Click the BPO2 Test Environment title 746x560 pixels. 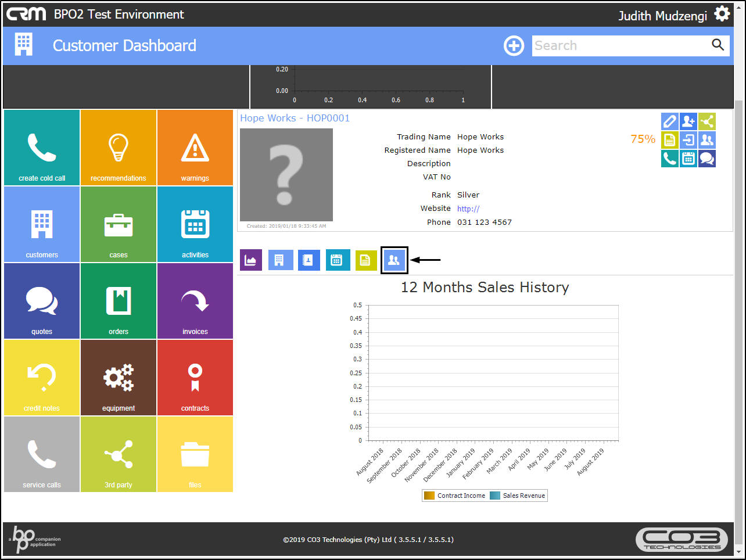(x=119, y=14)
